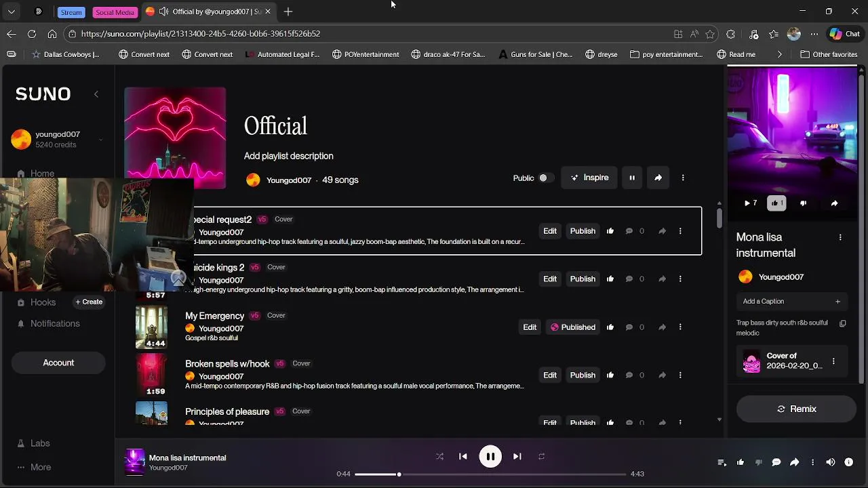This screenshot has height=488, width=868.
Task: Copy the song style prompt text
Action: pos(843,323)
